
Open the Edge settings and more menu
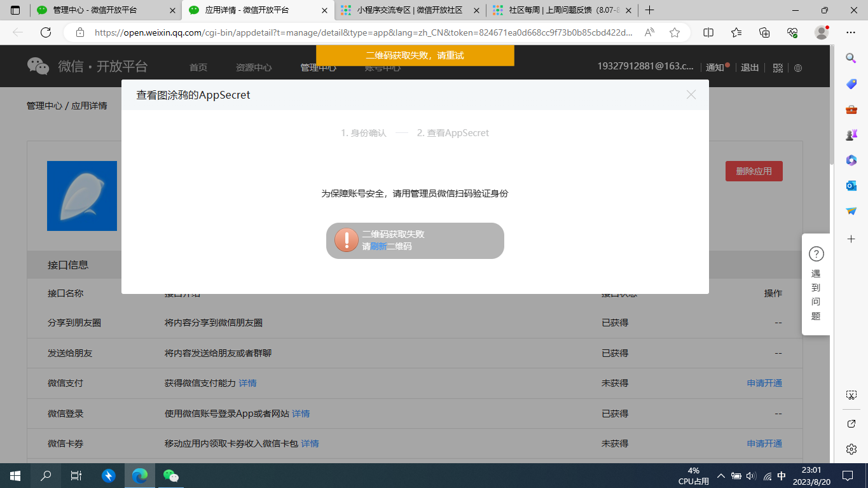click(851, 32)
